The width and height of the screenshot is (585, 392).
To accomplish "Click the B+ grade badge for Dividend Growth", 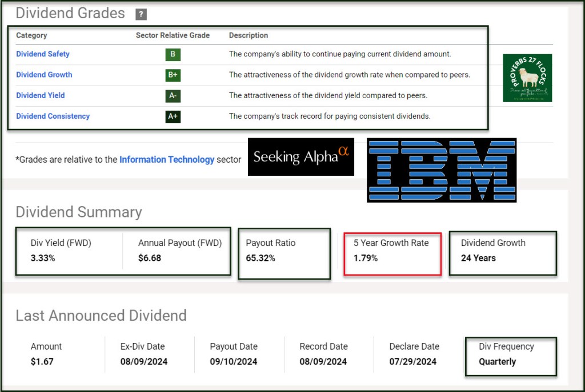I will [x=173, y=75].
